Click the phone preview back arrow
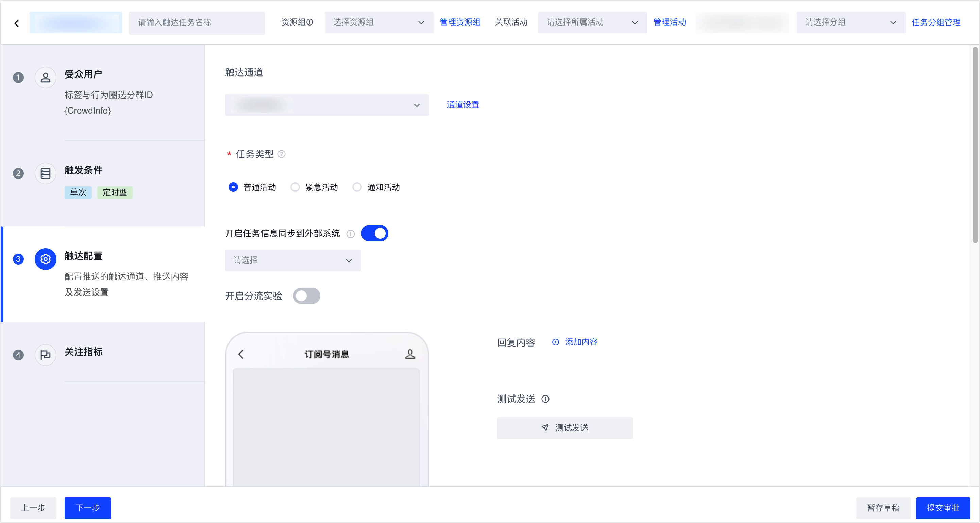Screen dimensions: 980x523 [241, 354]
